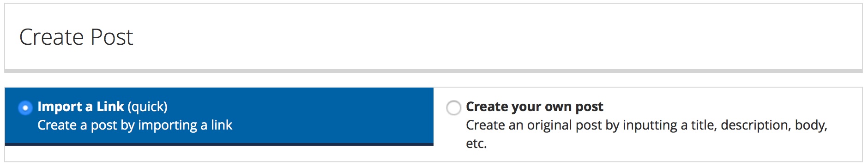This screenshot has height=166, width=868.
Task: Click the (quick) text beside Import a Link
Action: coord(148,107)
